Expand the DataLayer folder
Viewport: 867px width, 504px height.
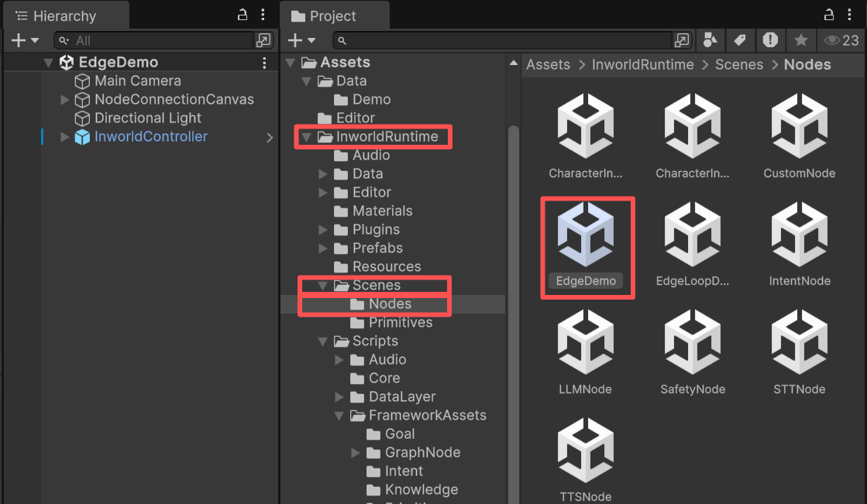[339, 397]
